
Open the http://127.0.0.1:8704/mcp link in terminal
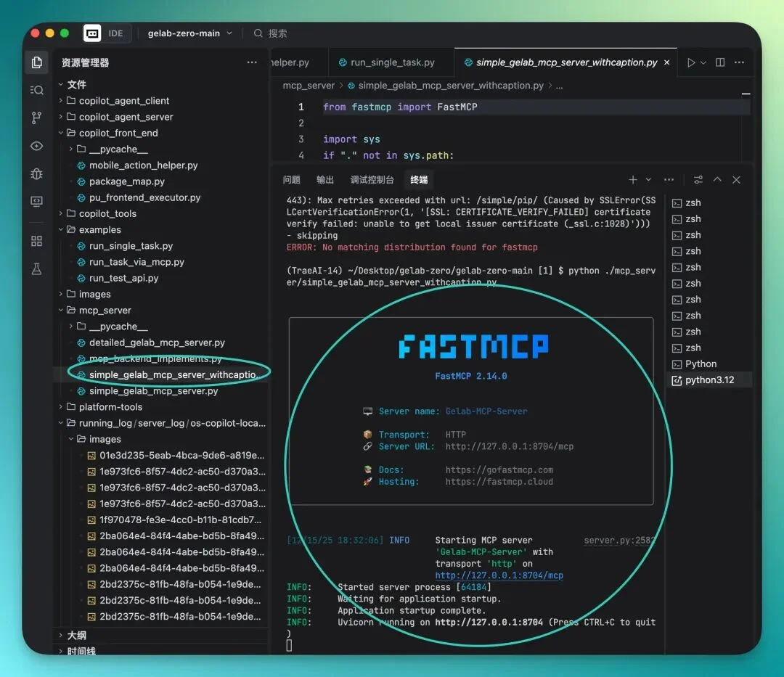click(x=499, y=575)
